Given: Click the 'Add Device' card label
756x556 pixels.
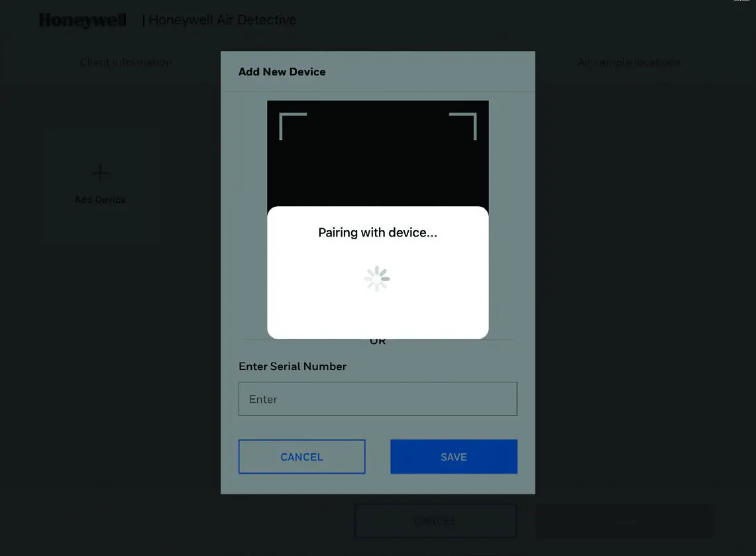Looking at the screenshot, I should [100, 199].
